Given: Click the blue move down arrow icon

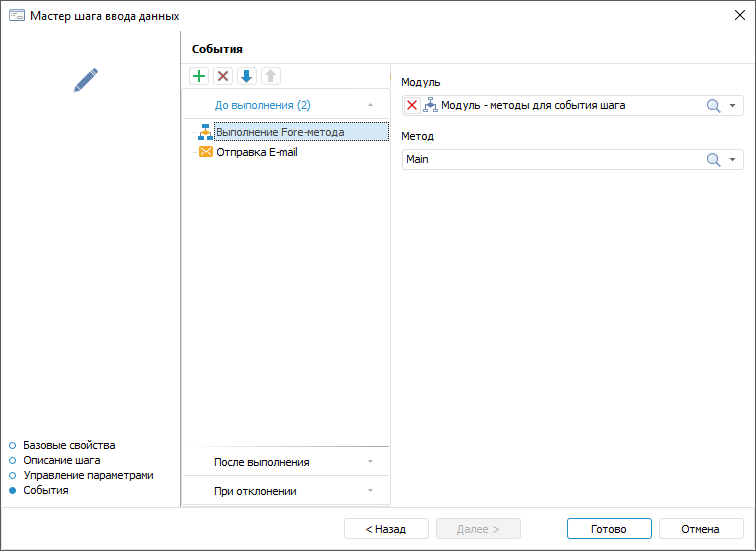Looking at the screenshot, I should [x=247, y=76].
